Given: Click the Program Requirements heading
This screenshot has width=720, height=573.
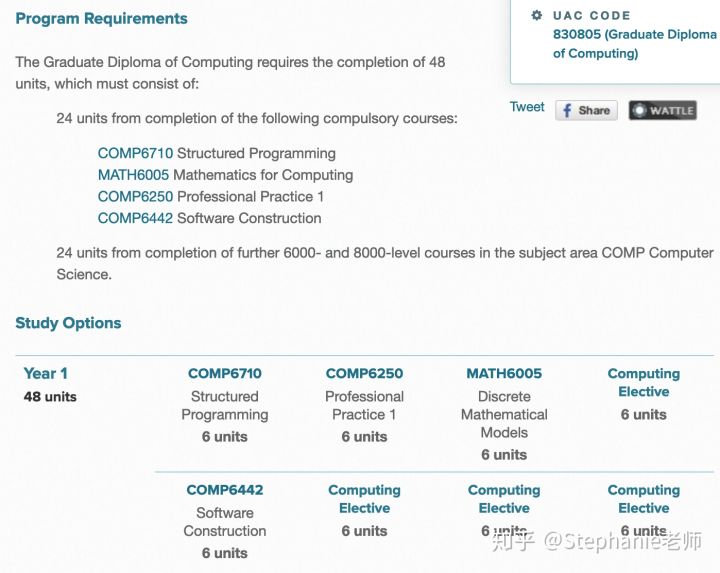Looking at the screenshot, I should coord(101,18).
